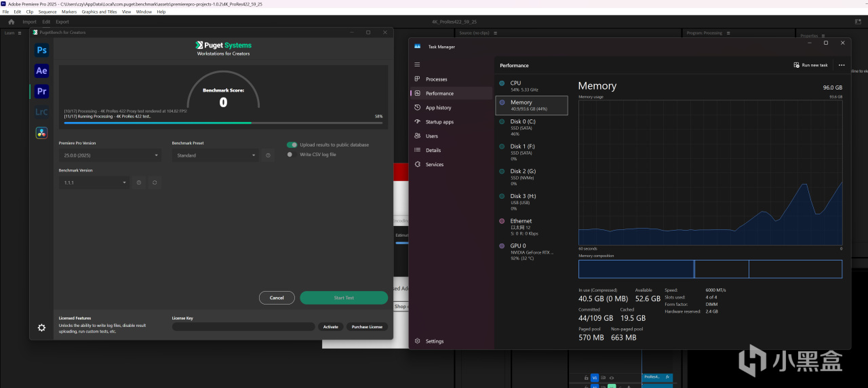The image size is (868, 388).
Task: Click the memory composition bar
Action: [710, 269]
